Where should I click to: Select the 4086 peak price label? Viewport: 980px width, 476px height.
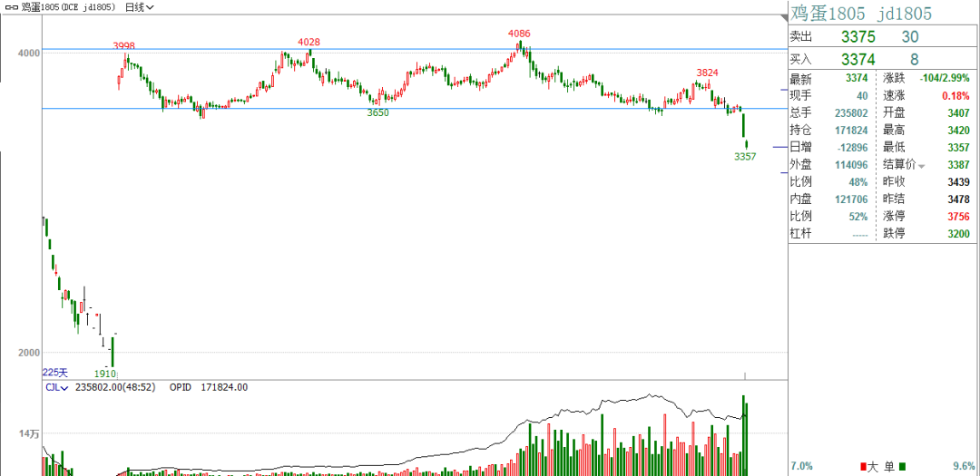click(519, 34)
